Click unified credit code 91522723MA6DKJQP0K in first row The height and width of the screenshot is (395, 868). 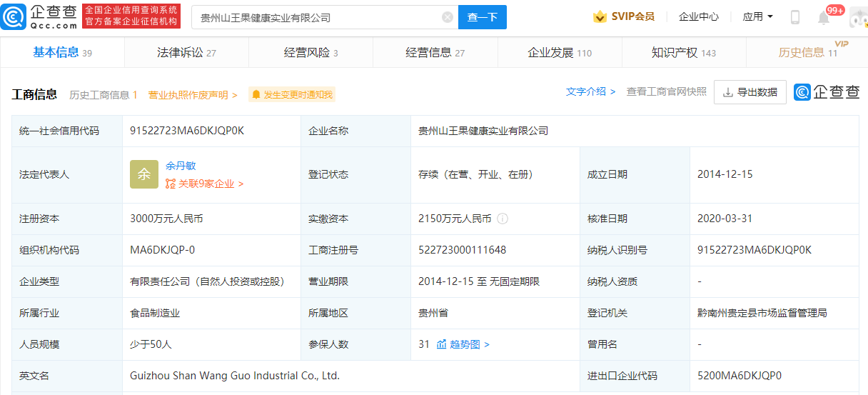[x=187, y=131]
